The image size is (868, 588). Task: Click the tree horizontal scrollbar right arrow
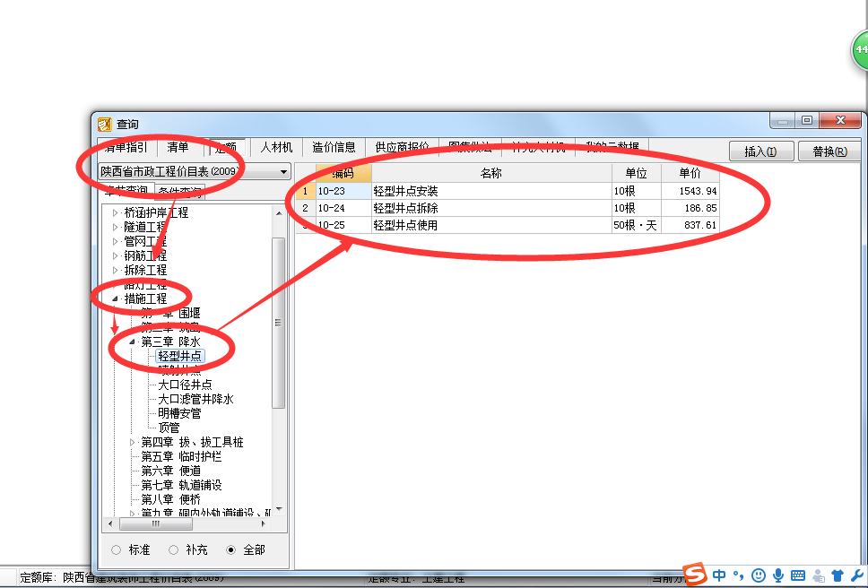264,523
